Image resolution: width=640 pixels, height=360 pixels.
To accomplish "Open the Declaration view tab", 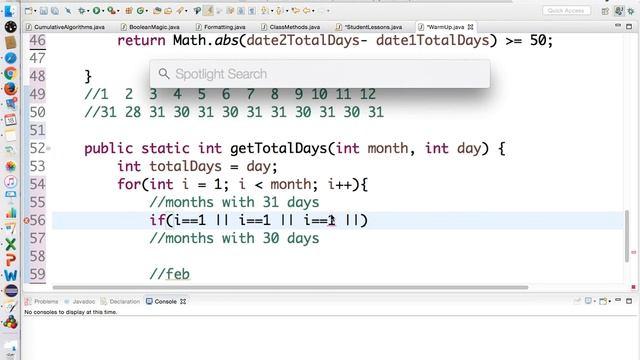I will pyautogui.click(x=120, y=302).
